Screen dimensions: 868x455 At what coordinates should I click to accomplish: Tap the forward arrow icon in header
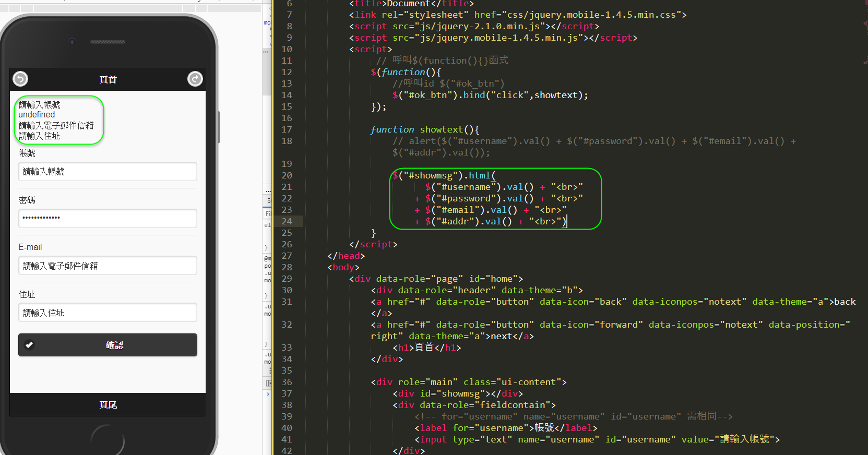click(x=195, y=79)
